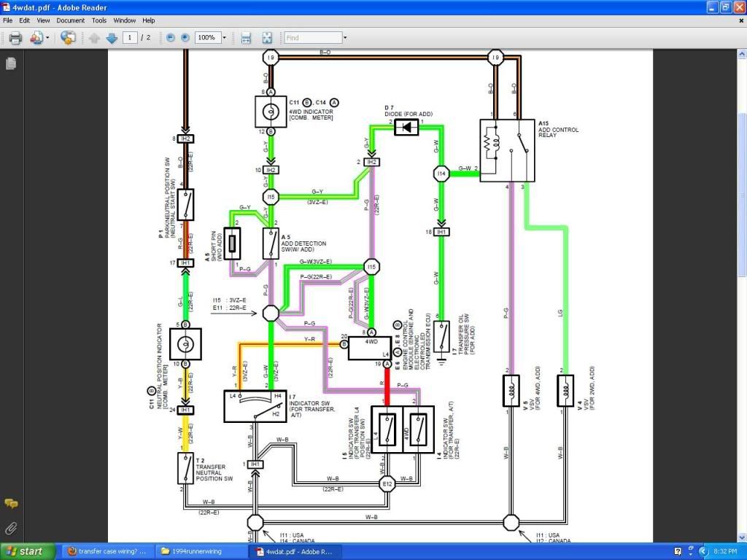The height and width of the screenshot is (560, 747).
Task: Open the Comments panel in left sidebar
Action: (11, 504)
